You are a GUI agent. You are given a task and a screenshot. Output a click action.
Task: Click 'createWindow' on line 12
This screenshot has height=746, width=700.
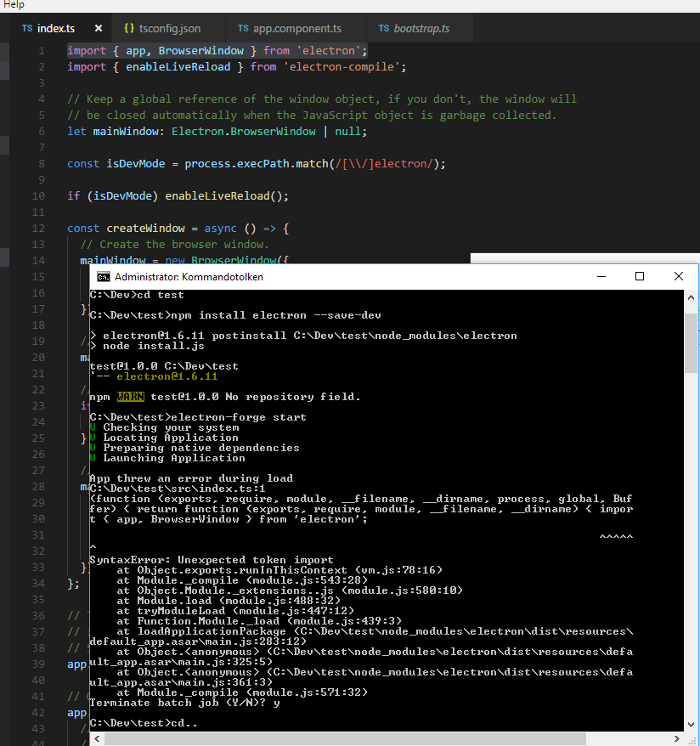coord(145,229)
